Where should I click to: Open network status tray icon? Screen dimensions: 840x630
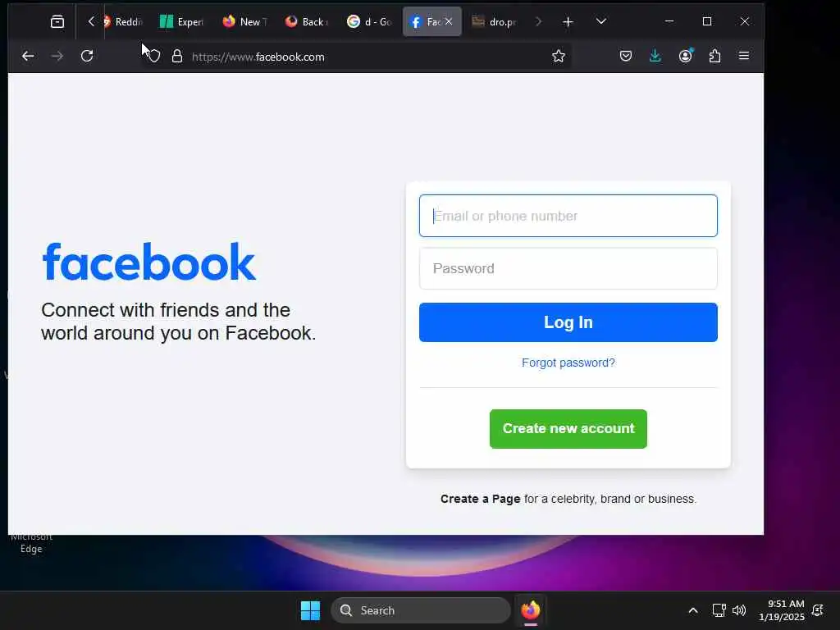pos(719,610)
